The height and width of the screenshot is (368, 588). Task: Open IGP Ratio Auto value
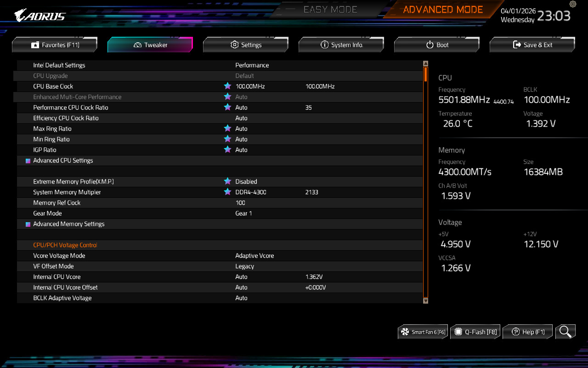point(241,150)
